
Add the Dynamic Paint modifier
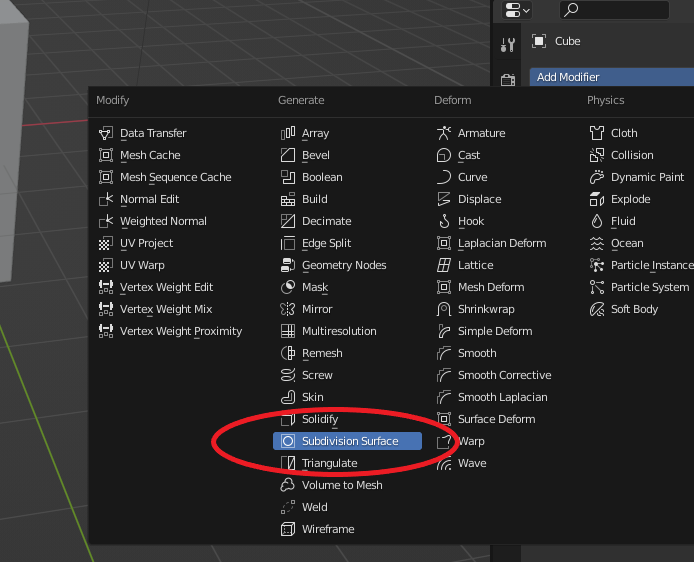[x=647, y=177]
